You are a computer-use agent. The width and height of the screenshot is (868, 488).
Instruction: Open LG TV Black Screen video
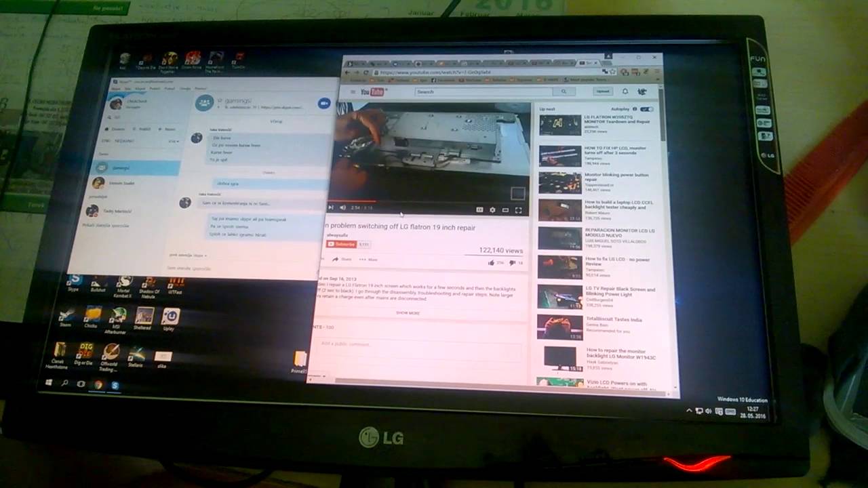pyautogui.click(x=597, y=296)
